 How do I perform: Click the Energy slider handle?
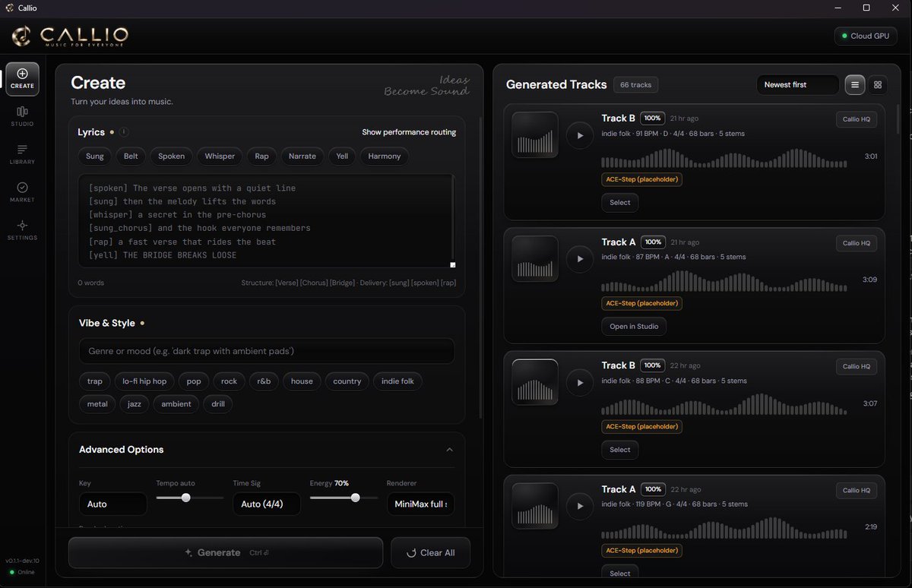355,498
